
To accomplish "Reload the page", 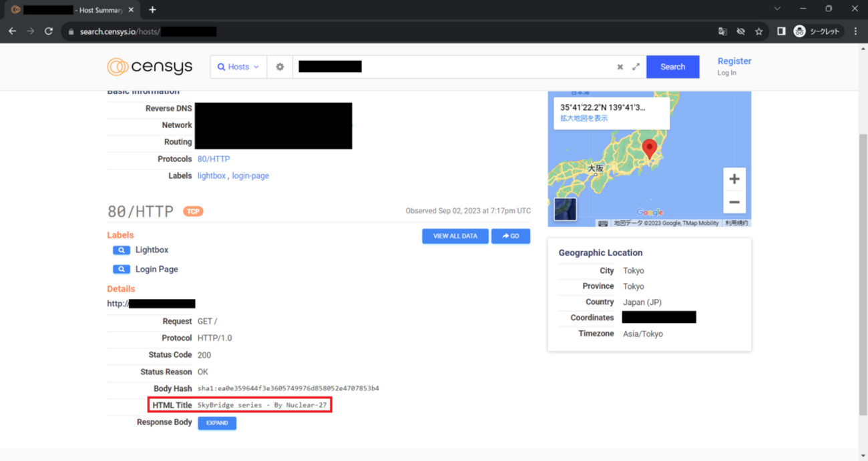I will coord(49,31).
